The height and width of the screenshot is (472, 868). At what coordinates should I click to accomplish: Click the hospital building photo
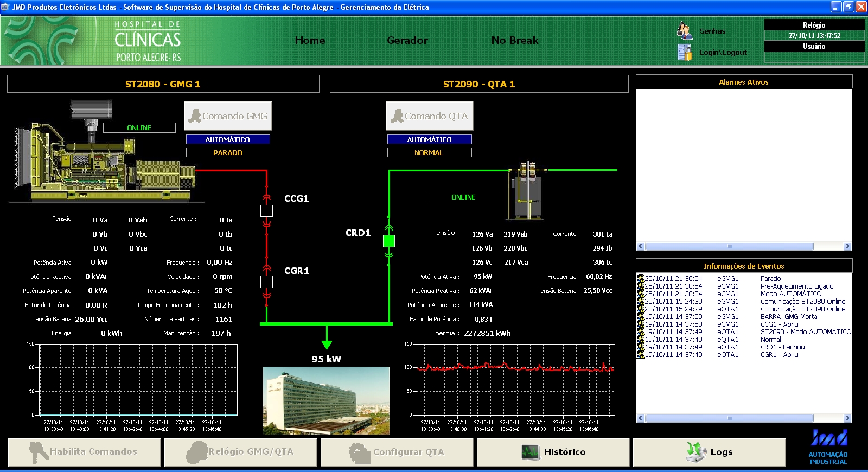click(x=326, y=400)
